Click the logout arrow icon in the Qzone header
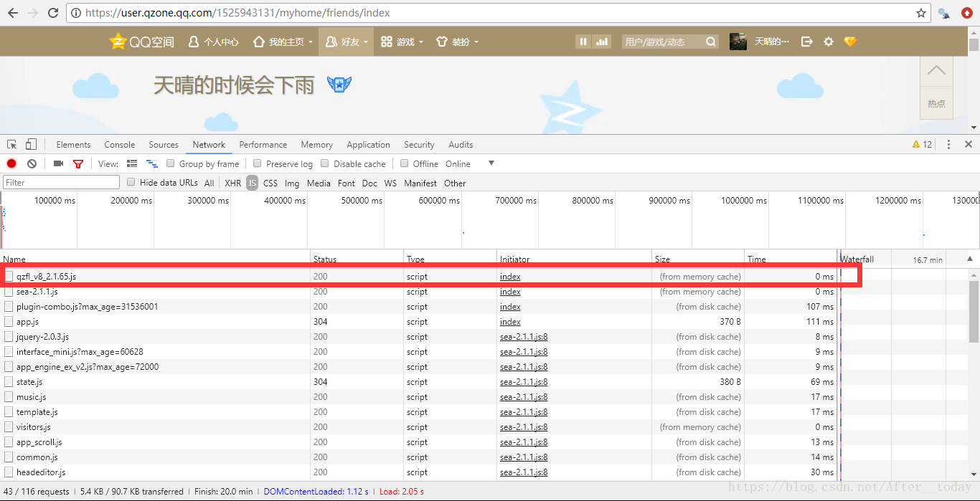This screenshot has width=980, height=501. pyautogui.click(x=806, y=42)
